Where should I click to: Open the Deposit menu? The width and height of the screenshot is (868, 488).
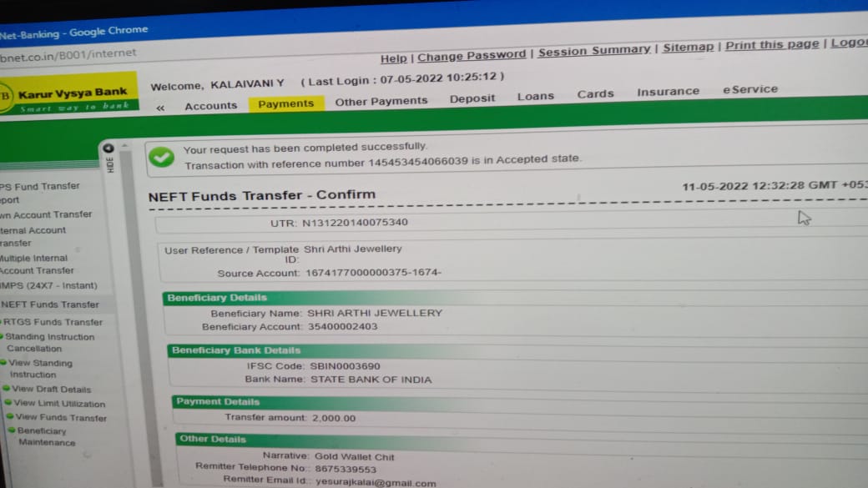point(472,98)
